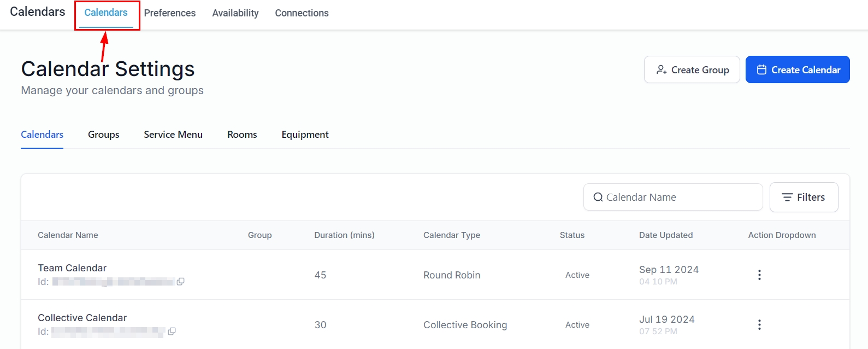Click the Create Calendar button

[797, 70]
